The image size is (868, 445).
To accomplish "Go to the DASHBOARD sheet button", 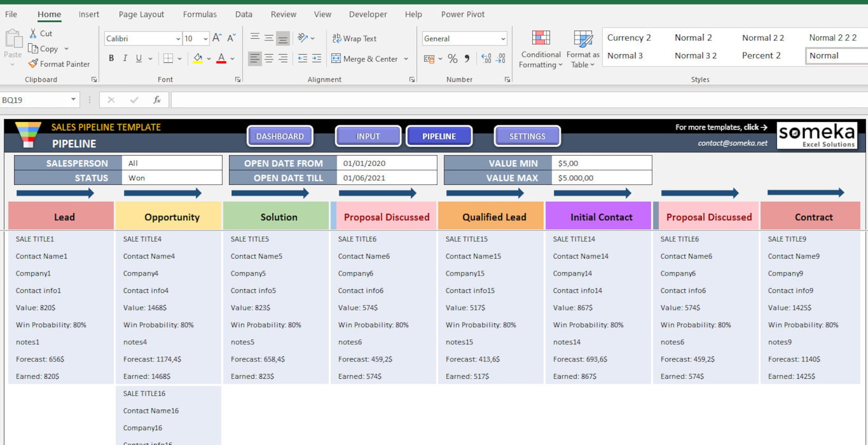I will (x=280, y=136).
